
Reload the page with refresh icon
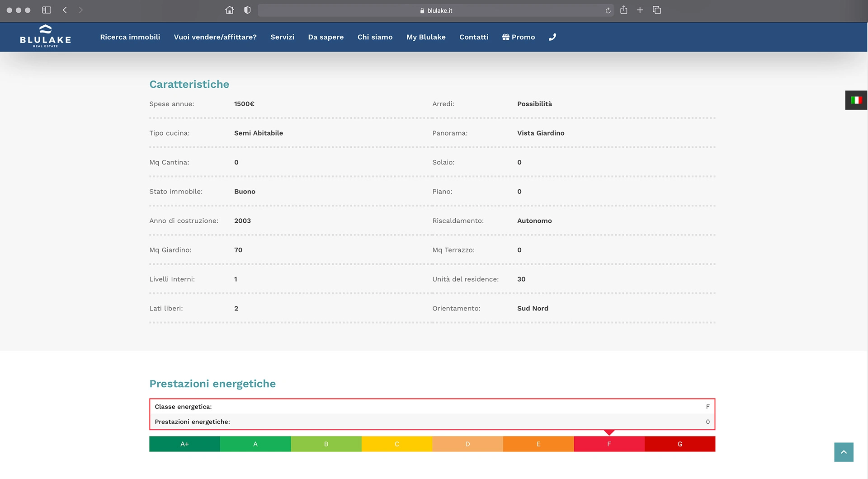point(608,10)
